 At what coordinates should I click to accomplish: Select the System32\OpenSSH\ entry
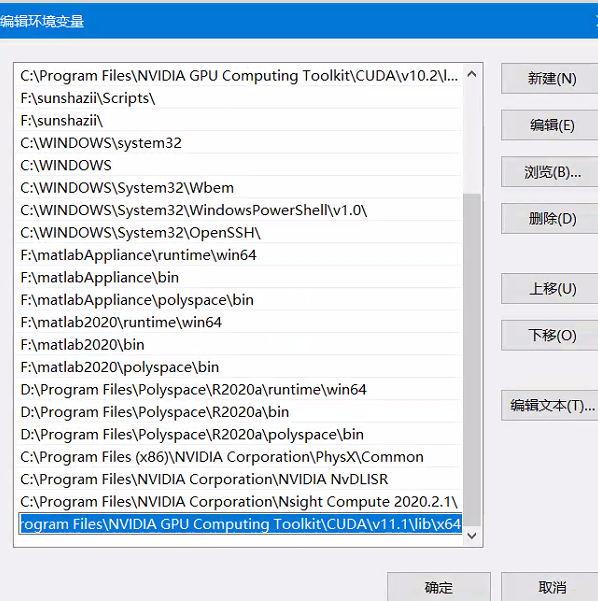click(238, 233)
